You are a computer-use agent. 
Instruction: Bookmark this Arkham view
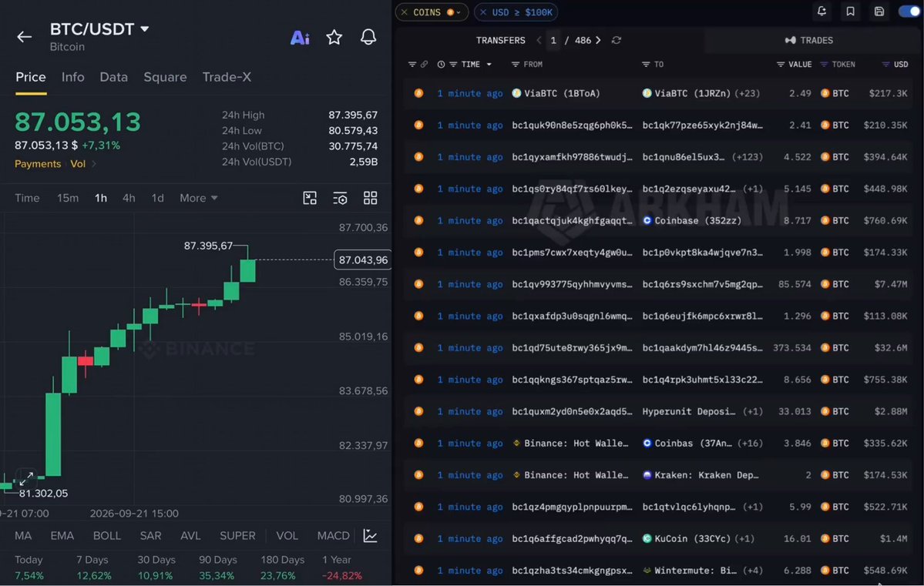click(x=850, y=12)
